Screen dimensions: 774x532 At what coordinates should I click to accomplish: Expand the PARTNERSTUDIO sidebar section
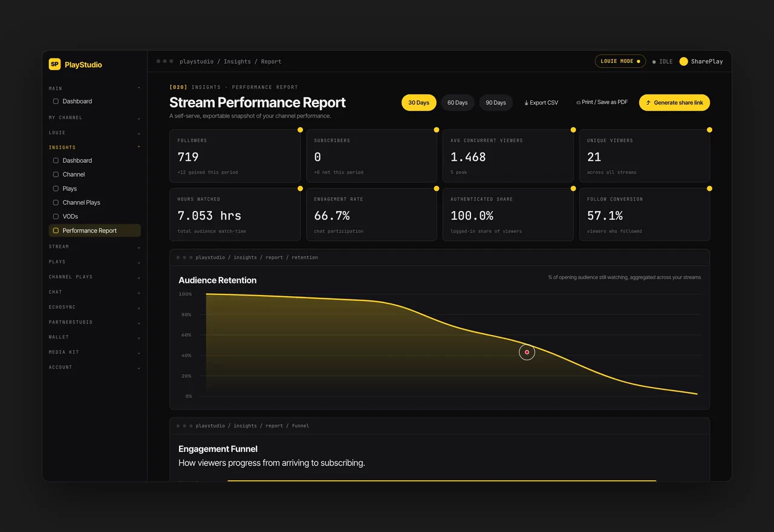(94, 322)
